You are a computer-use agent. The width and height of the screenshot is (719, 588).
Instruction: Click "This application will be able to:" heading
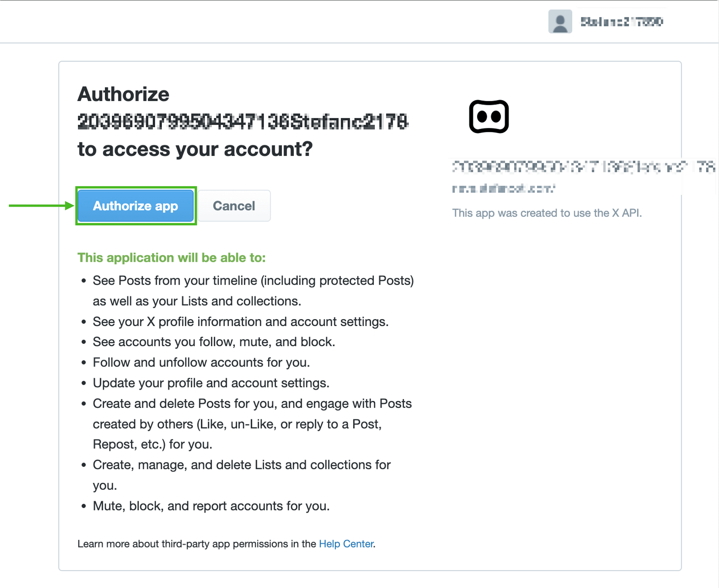[x=171, y=258]
